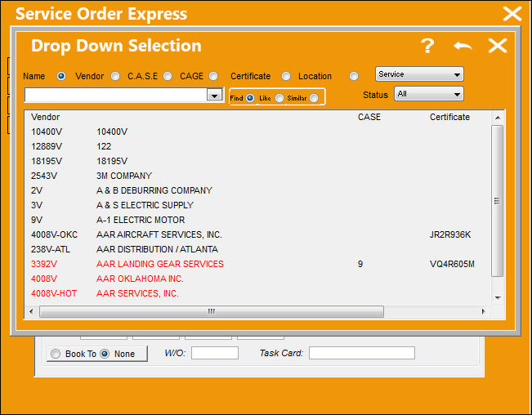Select the C.A.S.E search radio button
The width and height of the screenshot is (532, 415).
point(168,76)
